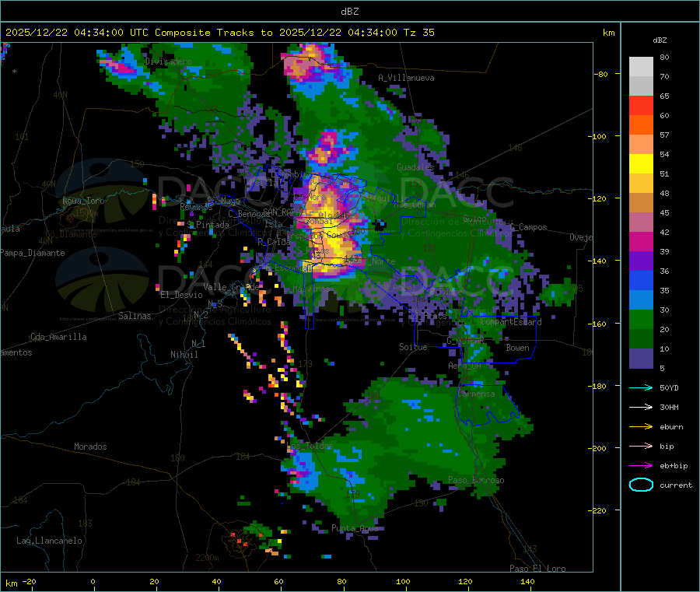The image size is (700, 592).
Task: Click the magenta eb+bip arrow legend icon
Action: [x=641, y=466]
